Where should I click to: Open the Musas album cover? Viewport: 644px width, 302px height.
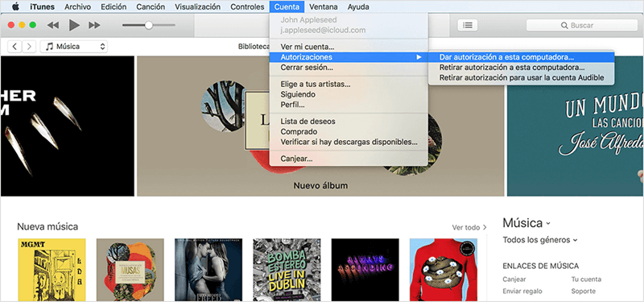click(x=130, y=270)
